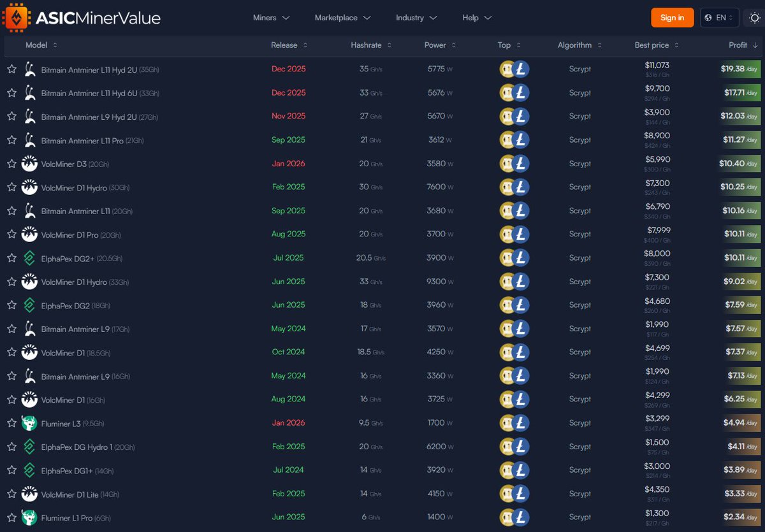Image resolution: width=765 pixels, height=532 pixels.
Task: Click Litecoin icon in VolcMiner D1 Lite row
Action: click(521, 494)
